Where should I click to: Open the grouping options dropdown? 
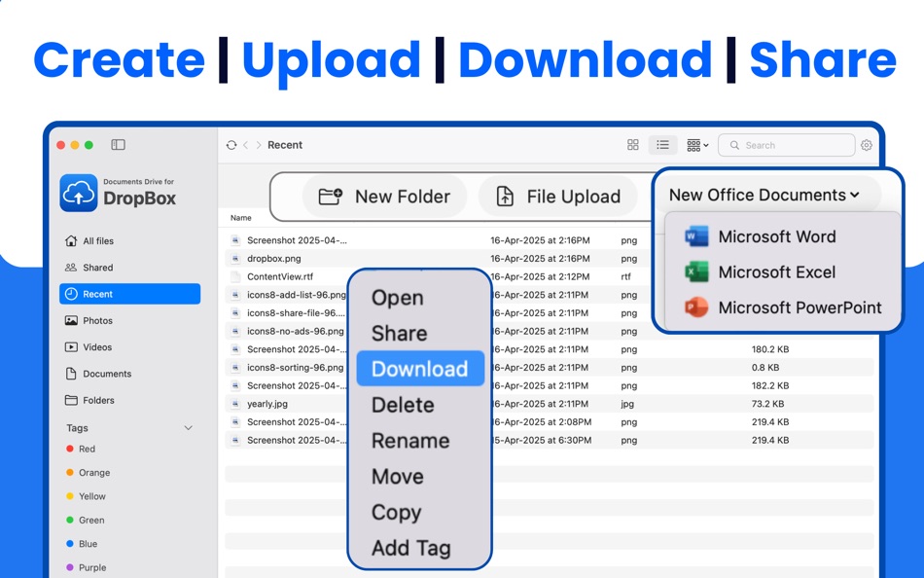click(697, 145)
